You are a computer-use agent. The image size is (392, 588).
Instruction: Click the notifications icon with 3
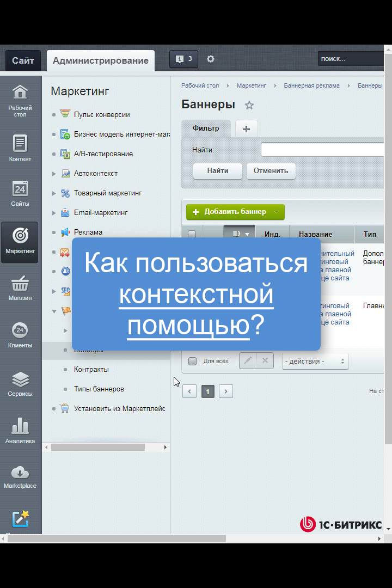(x=183, y=59)
